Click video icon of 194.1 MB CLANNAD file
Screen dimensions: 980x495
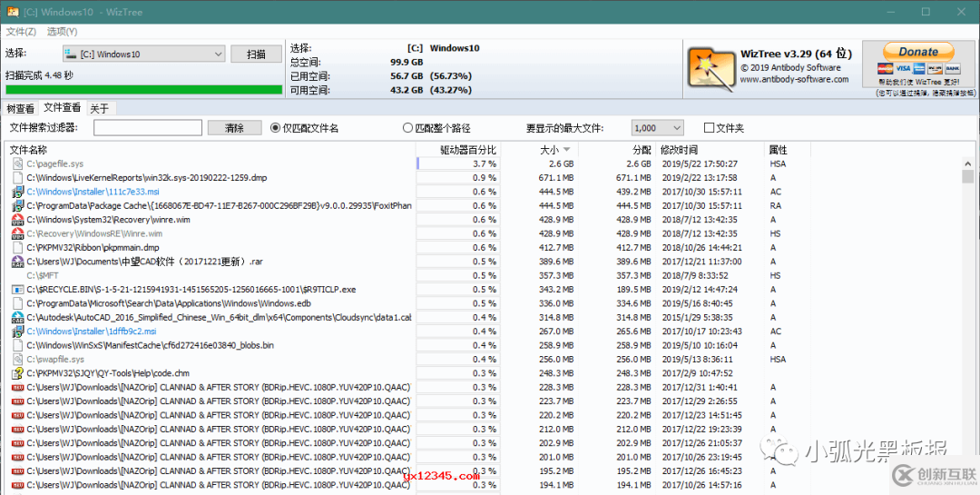point(17,485)
